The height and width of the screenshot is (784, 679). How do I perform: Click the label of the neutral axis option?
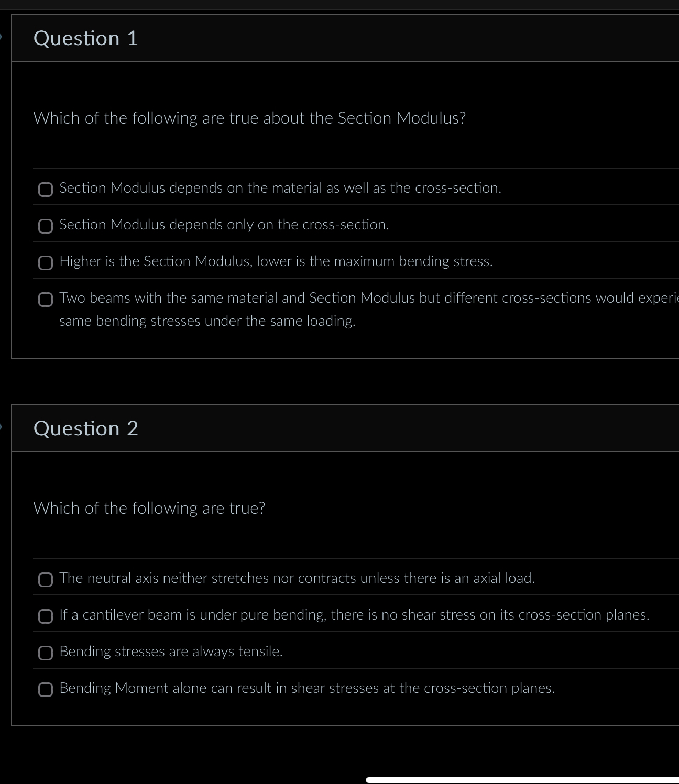[x=297, y=578]
